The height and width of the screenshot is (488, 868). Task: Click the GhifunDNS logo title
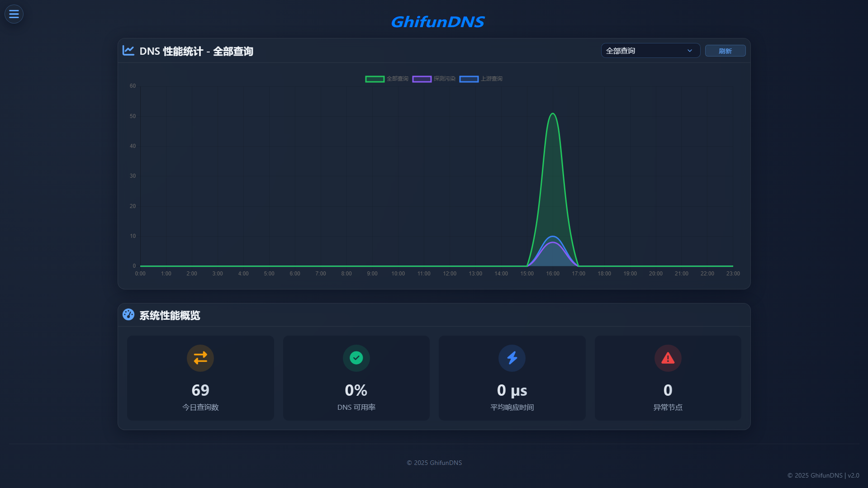(437, 22)
